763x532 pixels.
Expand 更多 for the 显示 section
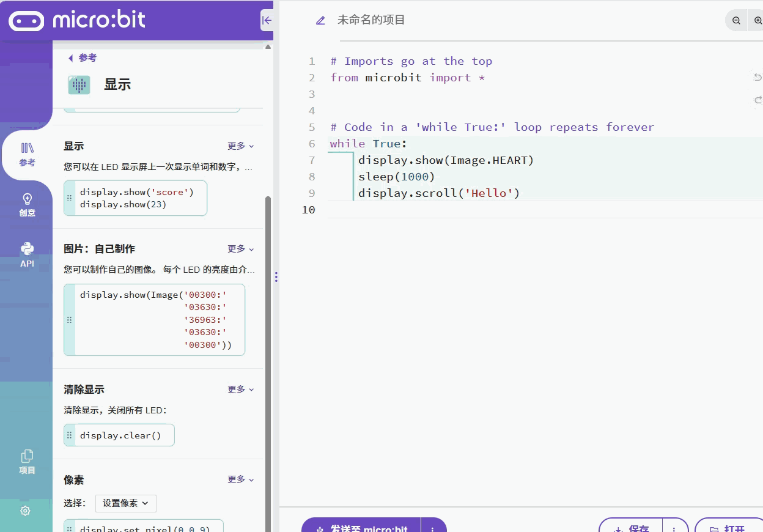[x=241, y=146]
